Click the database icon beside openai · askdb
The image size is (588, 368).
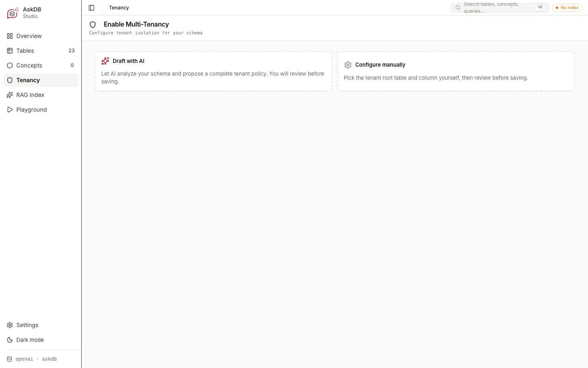[9, 359]
